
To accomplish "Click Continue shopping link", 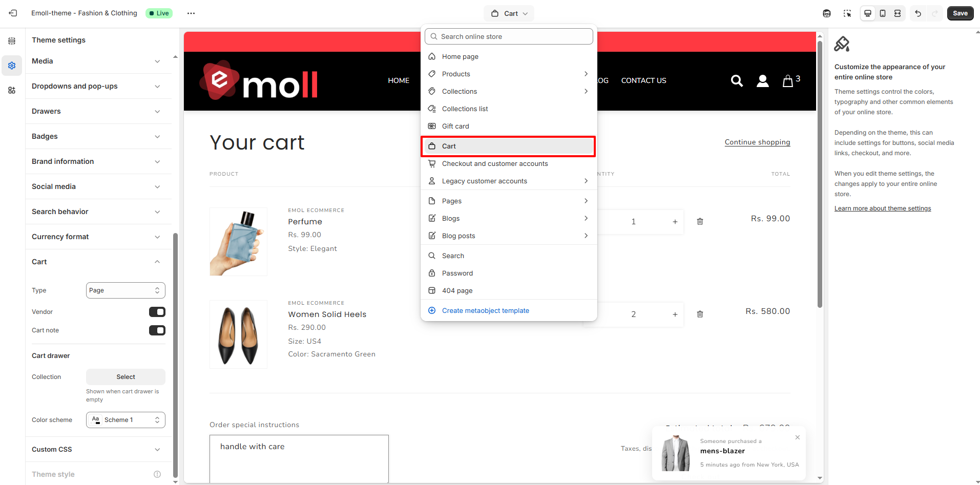I will pos(757,142).
